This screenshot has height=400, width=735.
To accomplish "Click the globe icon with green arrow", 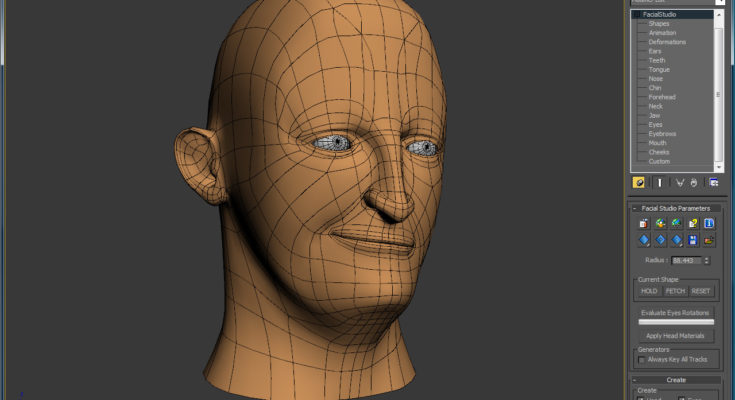I will 676,223.
